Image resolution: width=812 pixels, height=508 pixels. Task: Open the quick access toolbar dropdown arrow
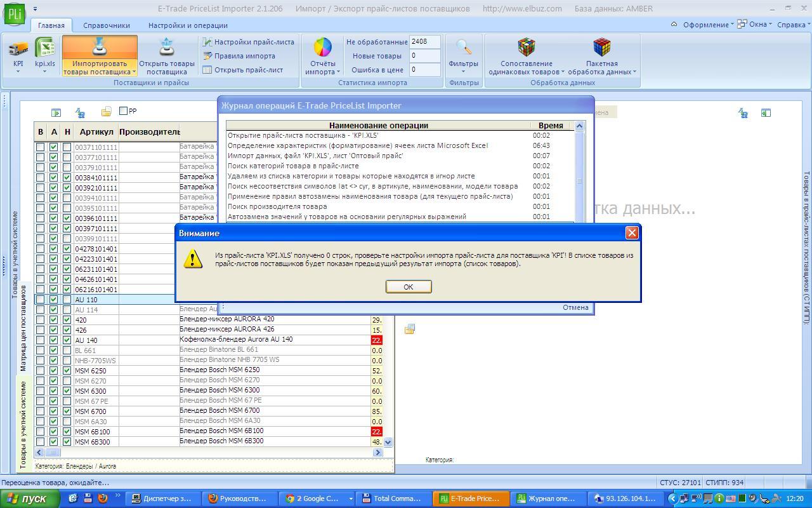pos(35,9)
